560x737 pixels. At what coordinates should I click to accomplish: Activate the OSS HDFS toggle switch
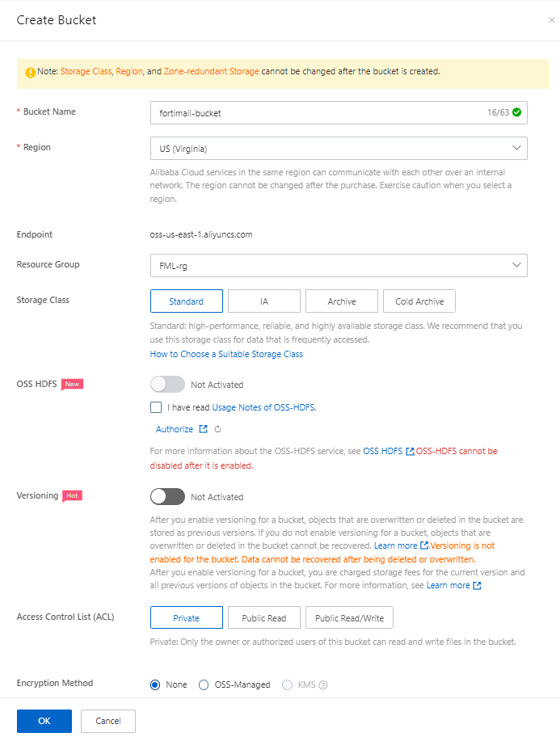(167, 384)
